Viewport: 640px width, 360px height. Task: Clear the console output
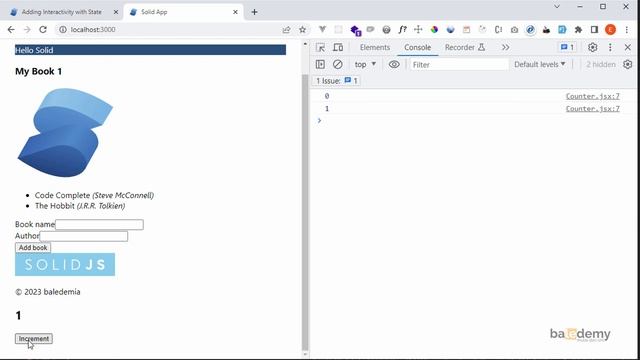pos(338,64)
